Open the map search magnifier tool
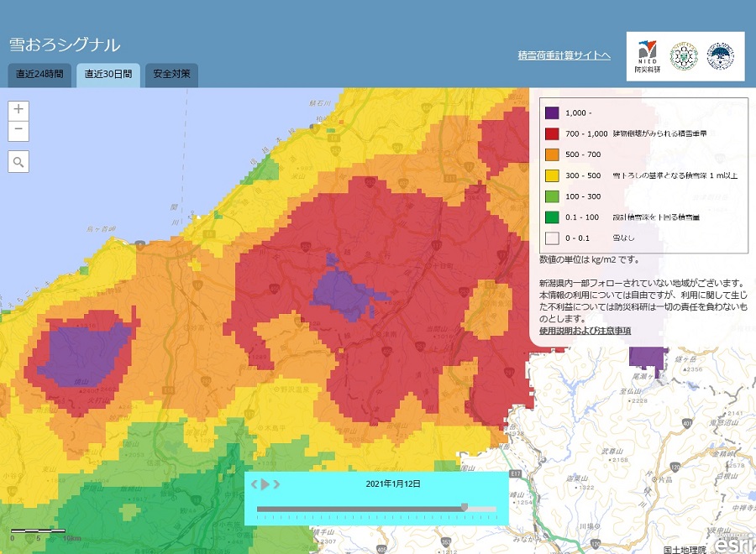Screen dimensions: 756x554 tap(18, 162)
